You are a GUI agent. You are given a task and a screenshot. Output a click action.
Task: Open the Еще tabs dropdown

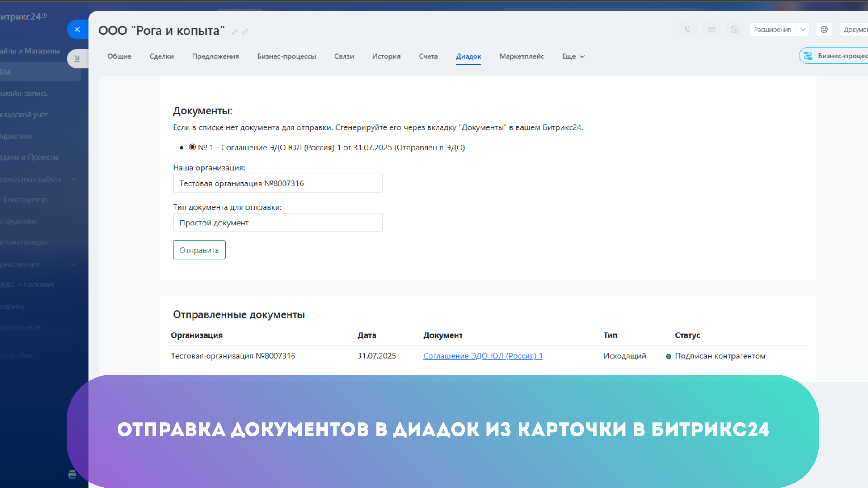573,56
